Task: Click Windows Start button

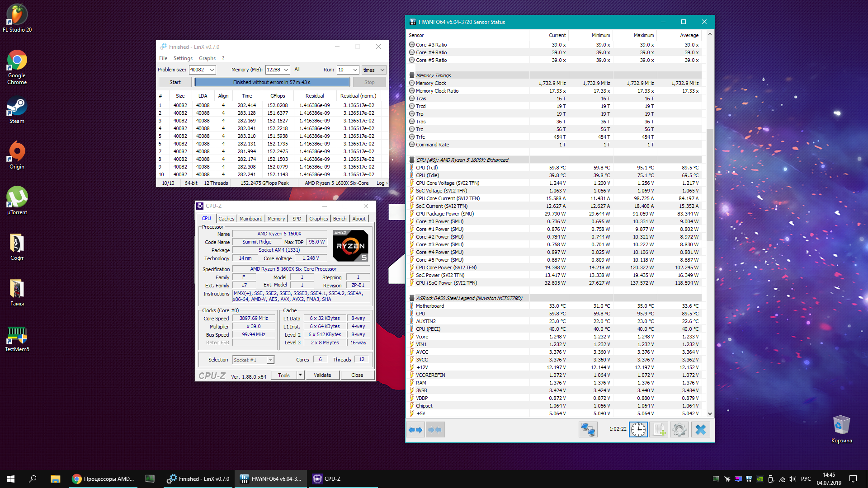Action: point(11,479)
